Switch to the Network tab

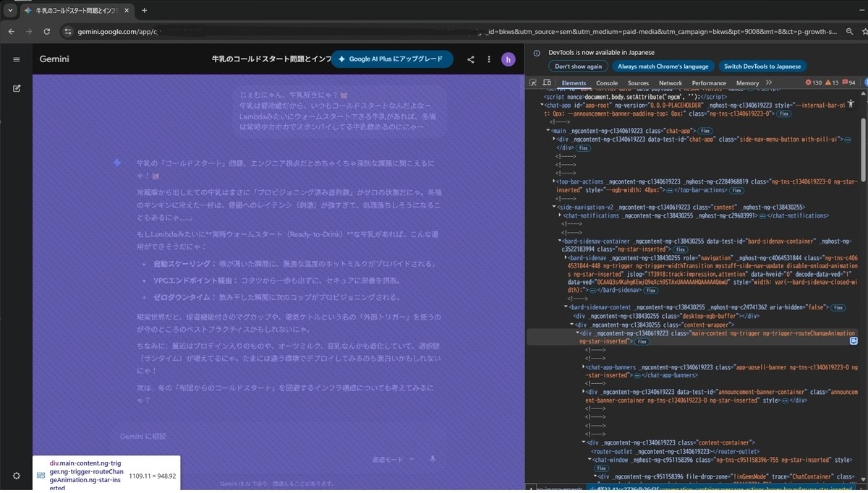tap(671, 83)
